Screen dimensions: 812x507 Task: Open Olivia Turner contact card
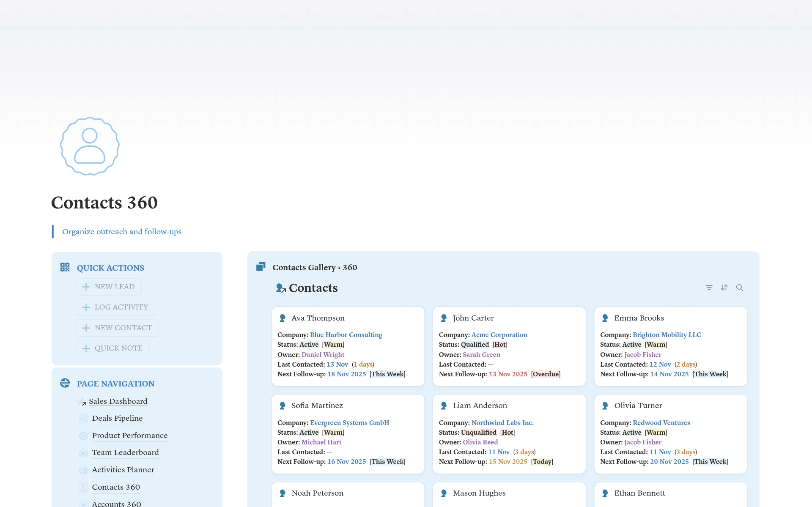point(670,434)
